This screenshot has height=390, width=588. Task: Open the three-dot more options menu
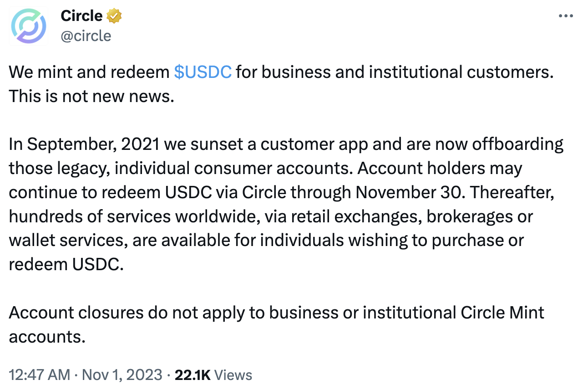tap(565, 16)
